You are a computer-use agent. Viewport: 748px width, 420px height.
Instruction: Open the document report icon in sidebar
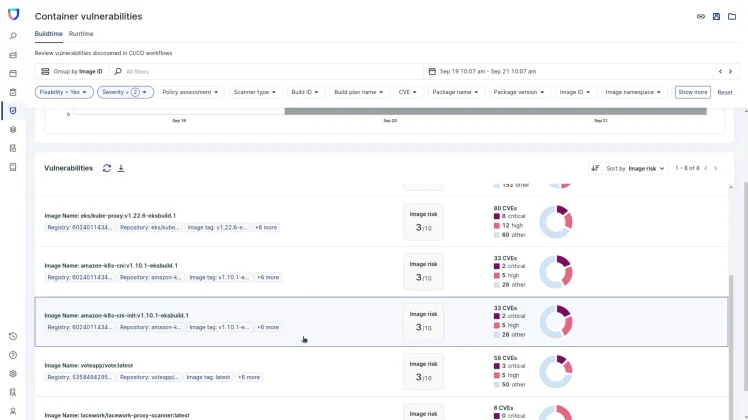point(13,148)
